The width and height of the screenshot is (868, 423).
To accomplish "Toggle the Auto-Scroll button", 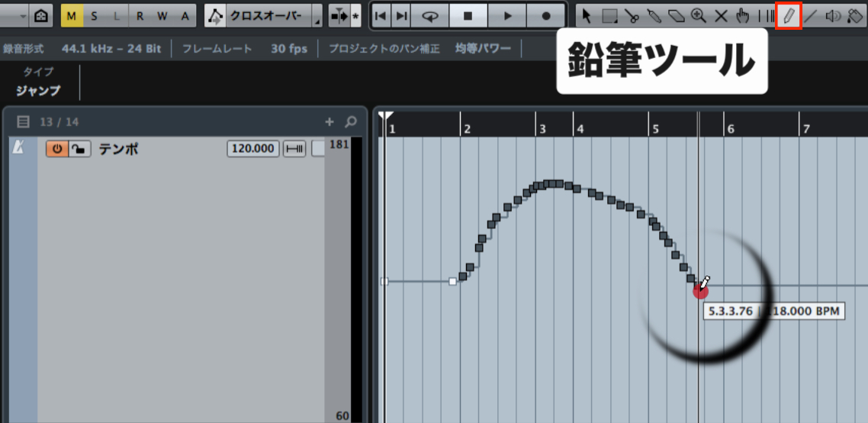I will pyautogui.click(x=338, y=16).
